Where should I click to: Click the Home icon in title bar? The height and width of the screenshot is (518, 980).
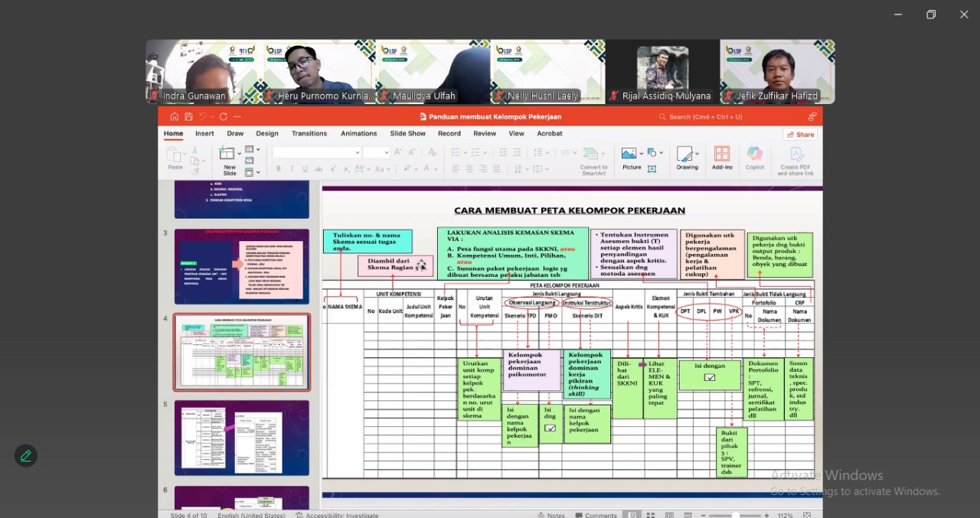[x=175, y=117]
